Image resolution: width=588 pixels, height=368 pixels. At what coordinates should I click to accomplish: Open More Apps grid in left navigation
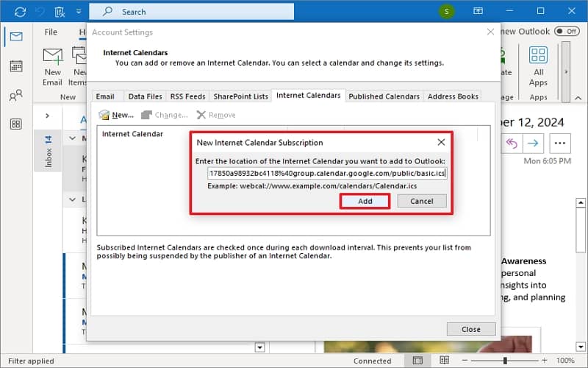tap(15, 124)
